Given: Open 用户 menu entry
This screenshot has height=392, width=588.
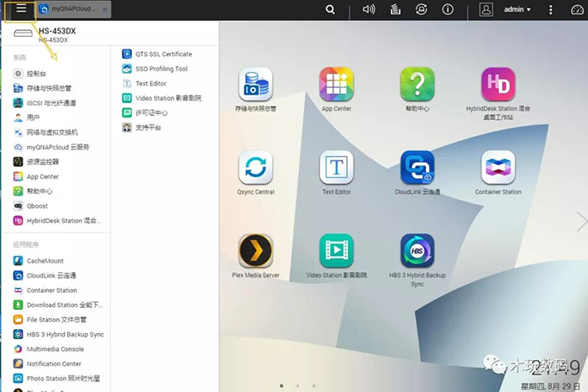Looking at the screenshot, I should (x=26, y=118).
